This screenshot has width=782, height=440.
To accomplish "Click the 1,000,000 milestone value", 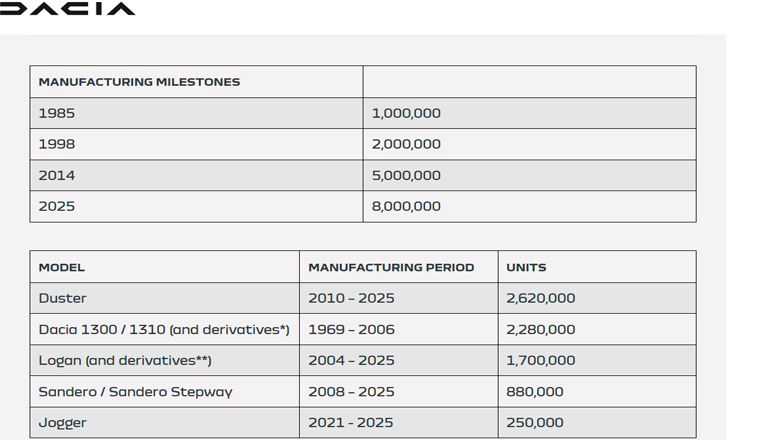I will coord(406,113).
